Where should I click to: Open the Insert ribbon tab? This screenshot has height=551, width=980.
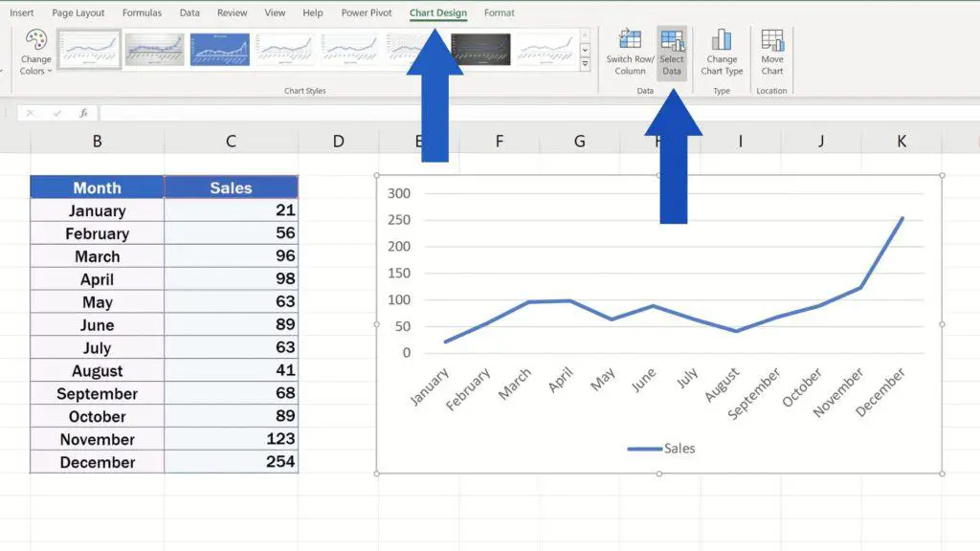click(22, 12)
